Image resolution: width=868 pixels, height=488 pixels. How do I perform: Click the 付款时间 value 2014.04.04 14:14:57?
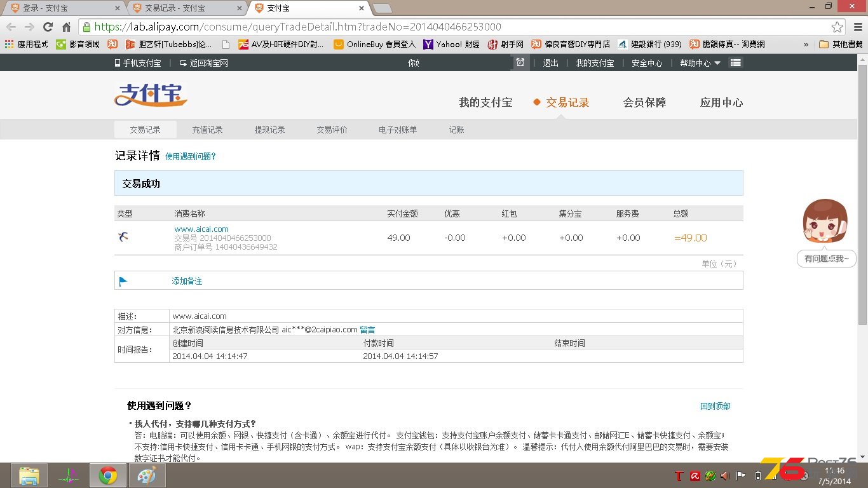click(400, 356)
